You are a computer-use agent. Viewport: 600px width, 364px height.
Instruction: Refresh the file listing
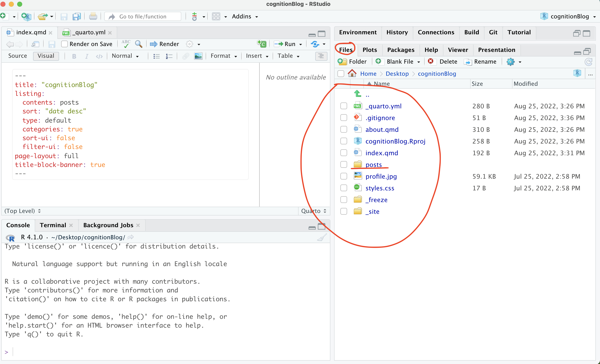[x=588, y=62]
